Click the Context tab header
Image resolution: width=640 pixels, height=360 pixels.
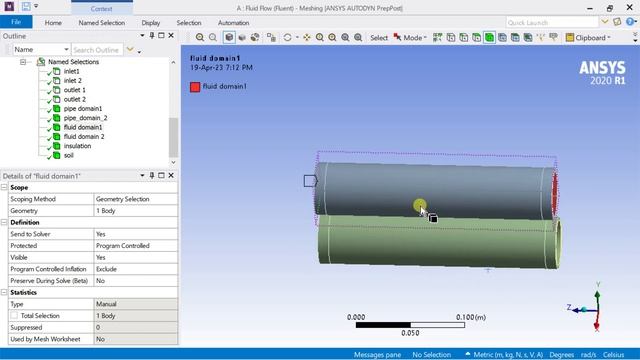point(102,8)
